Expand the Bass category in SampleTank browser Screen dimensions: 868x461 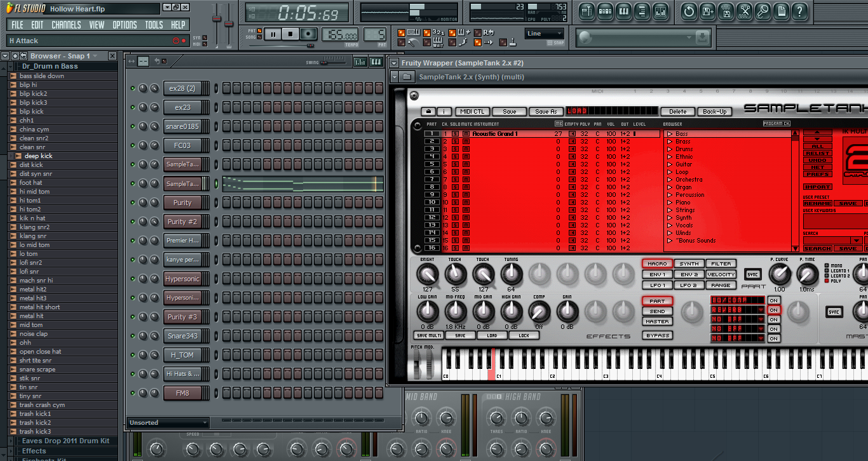669,134
